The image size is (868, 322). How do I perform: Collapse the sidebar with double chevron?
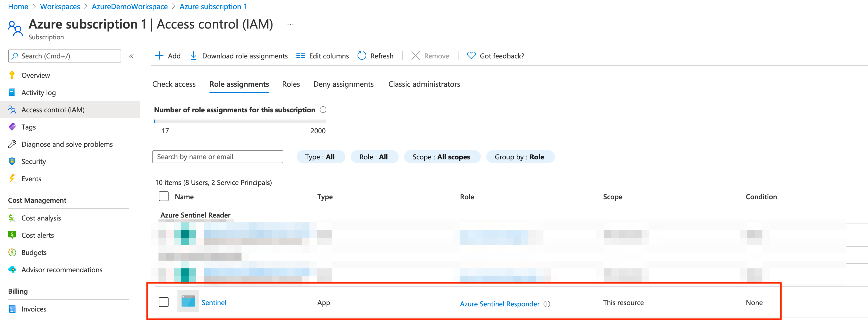click(x=131, y=56)
